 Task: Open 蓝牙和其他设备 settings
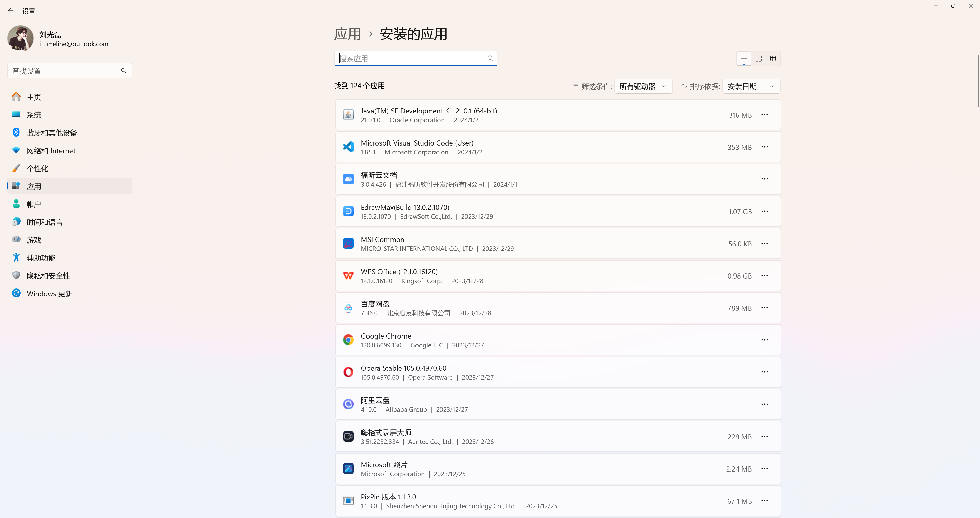pyautogui.click(x=70, y=132)
